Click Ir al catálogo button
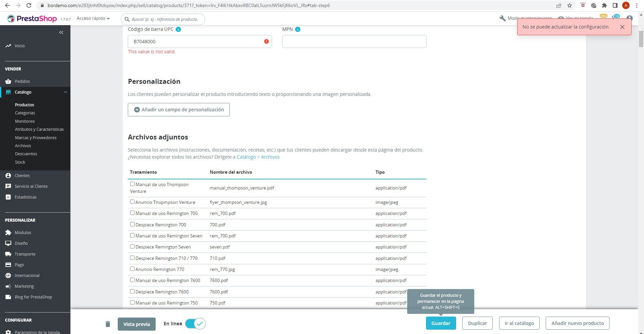 519,323
